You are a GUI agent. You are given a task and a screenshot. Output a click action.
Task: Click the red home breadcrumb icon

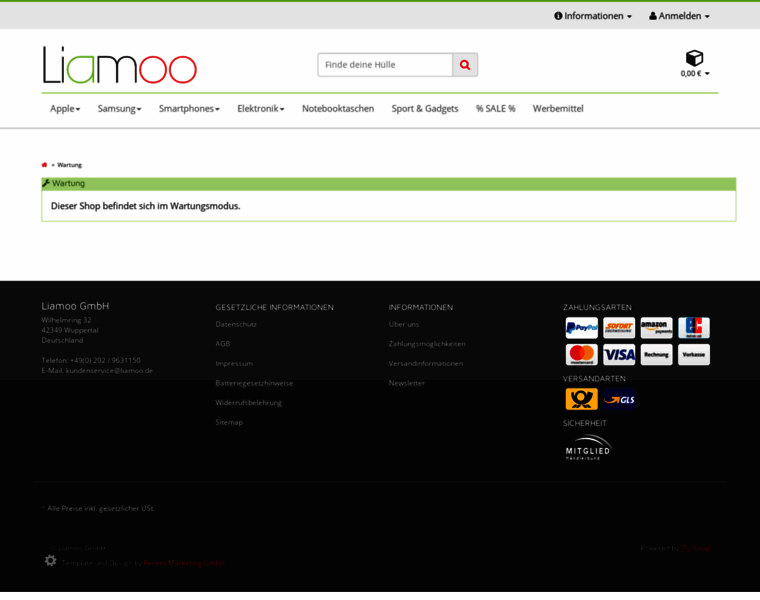[x=44, y=165]
